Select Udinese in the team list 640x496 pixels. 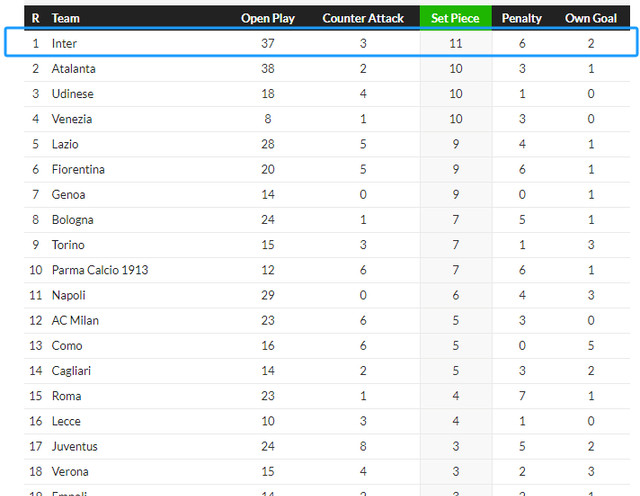(x=73, y=94)
